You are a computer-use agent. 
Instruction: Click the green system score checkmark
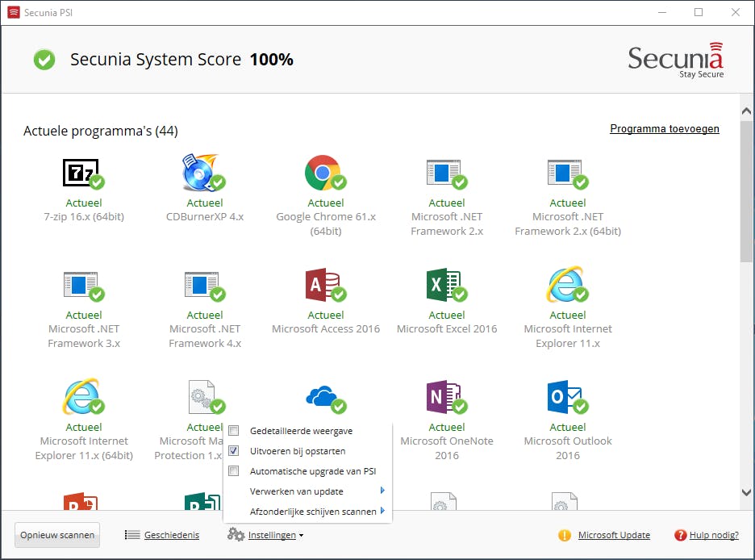pos(44,60)
